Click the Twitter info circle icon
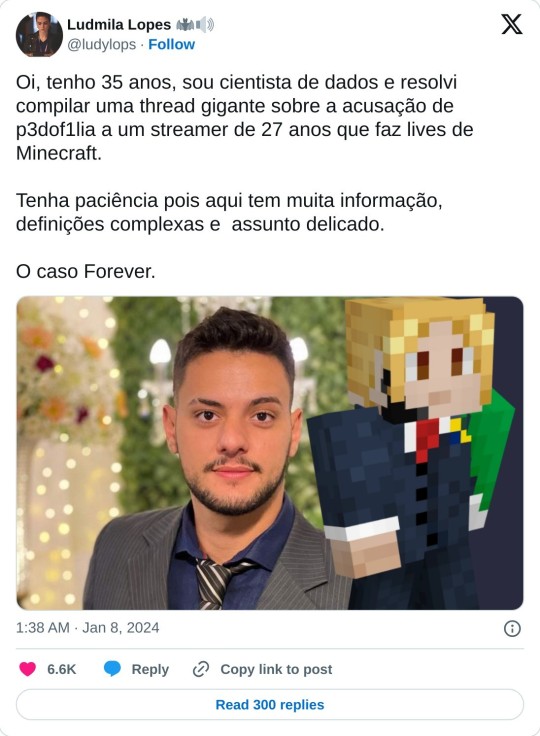The height and width of the screenshot is (736, 540). [x=512, y=628]
